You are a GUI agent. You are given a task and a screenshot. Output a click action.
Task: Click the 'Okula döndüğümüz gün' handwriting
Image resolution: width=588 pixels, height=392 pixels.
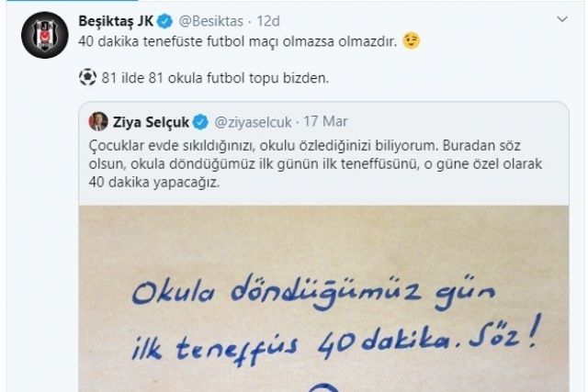point(314,296)
